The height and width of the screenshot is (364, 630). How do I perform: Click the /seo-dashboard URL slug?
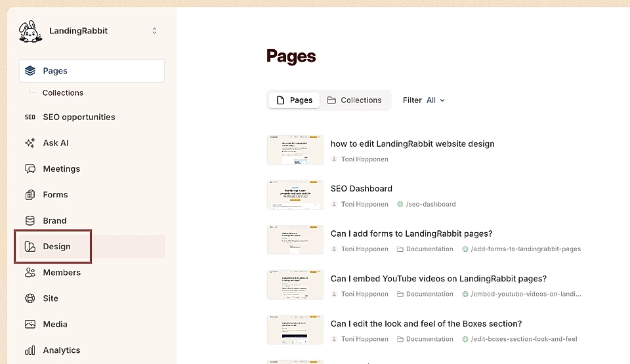(x=430, y=204)
